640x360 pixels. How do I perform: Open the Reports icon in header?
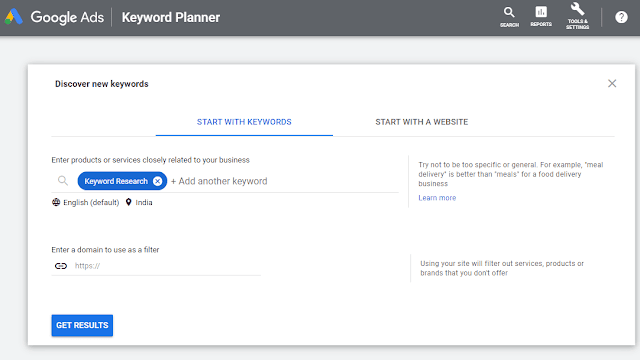[541, 17]
